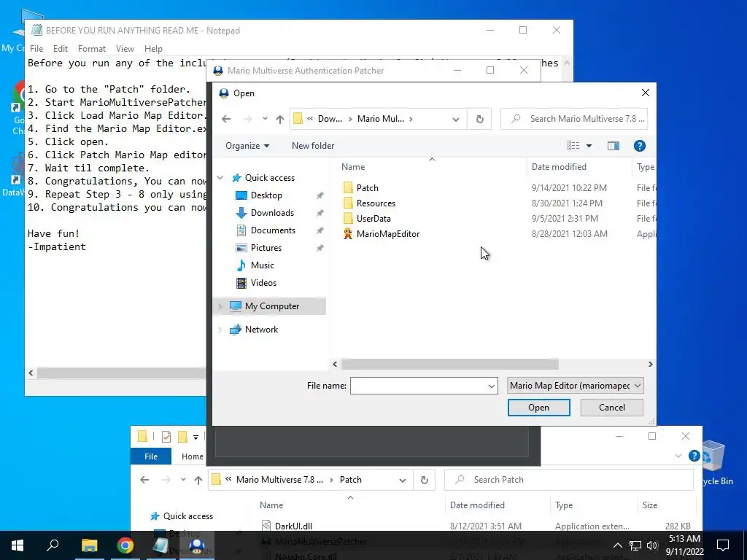Screen dimensions: 747x560
Task: Click the Open button
Action: [539, 408]
